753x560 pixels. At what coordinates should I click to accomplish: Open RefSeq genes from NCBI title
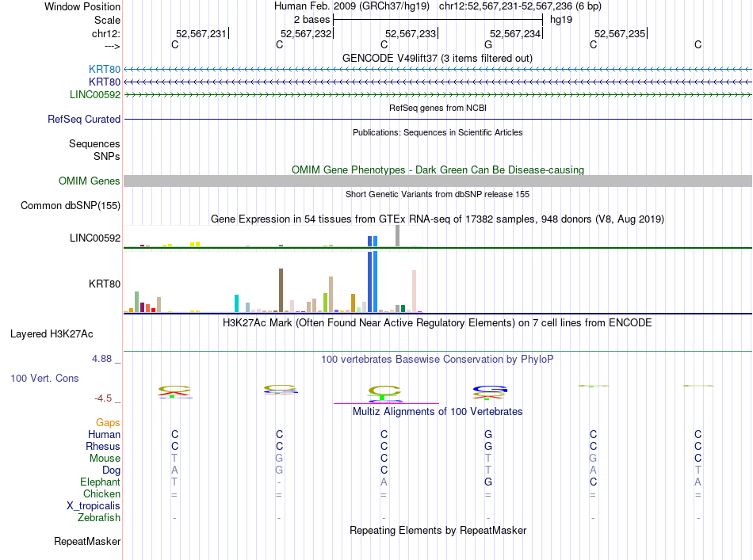pyautogui.click(x=438, y=108)
